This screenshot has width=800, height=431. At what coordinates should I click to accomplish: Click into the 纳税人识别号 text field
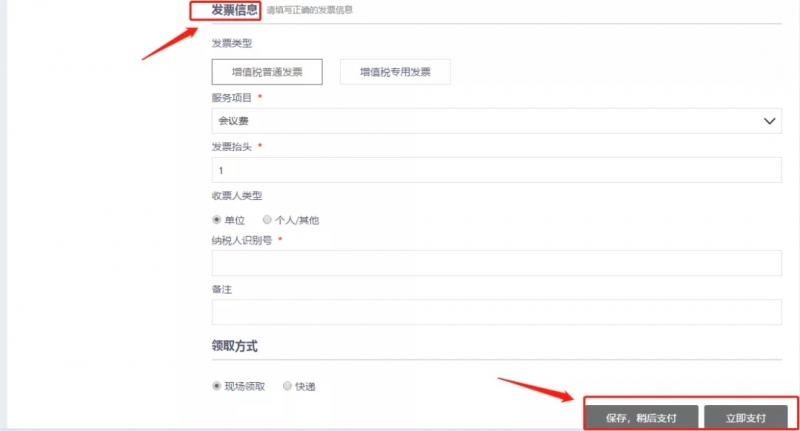coord(496,263)
